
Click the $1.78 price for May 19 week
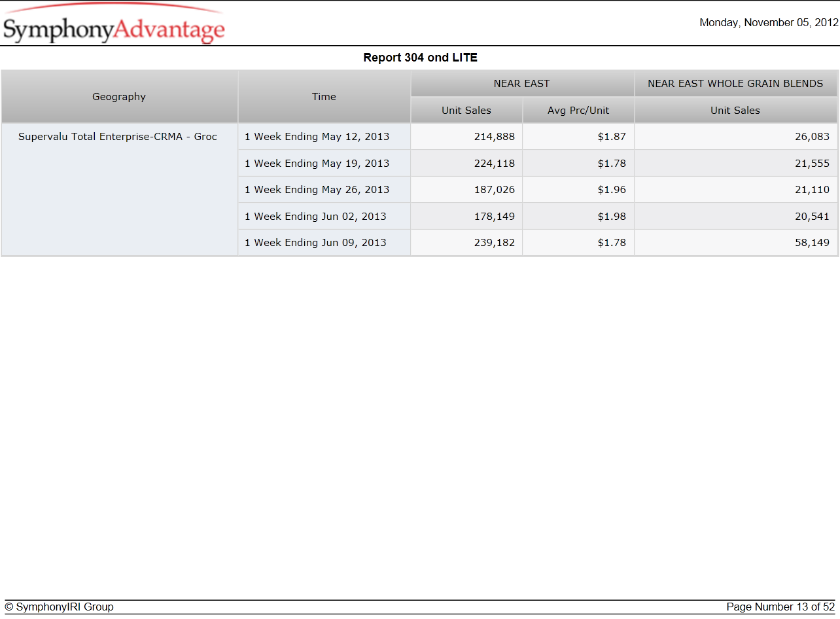click(x=612, y=164)
